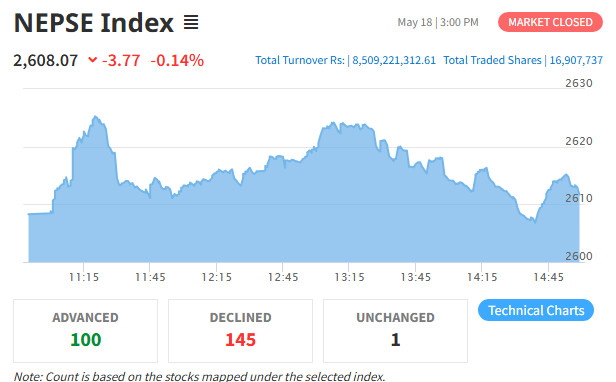Click the red down-arrow change indicator
This screenshot has width=616, height=382.
(x=92, y=60)
